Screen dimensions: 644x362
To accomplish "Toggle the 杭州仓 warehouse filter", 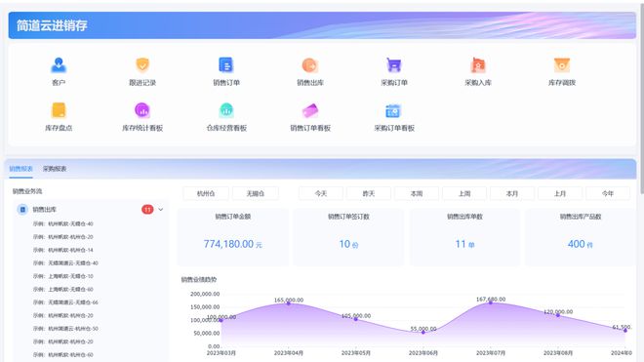I will [x=206, y=193].
